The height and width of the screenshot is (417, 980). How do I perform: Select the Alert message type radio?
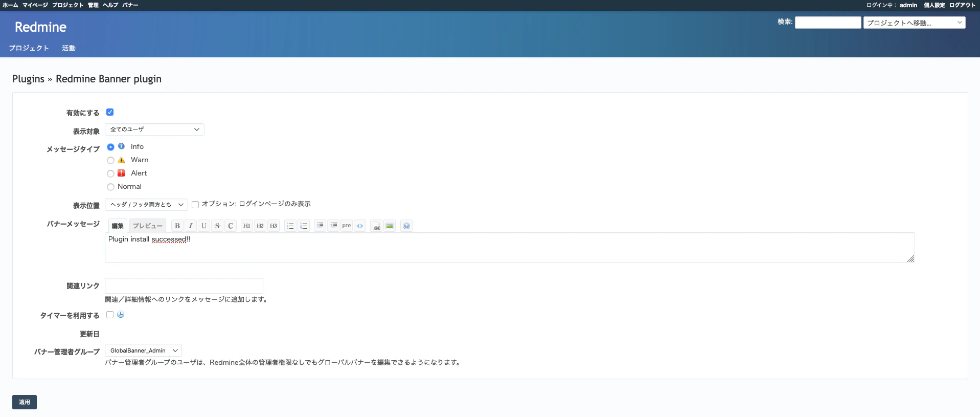point(110,173)
